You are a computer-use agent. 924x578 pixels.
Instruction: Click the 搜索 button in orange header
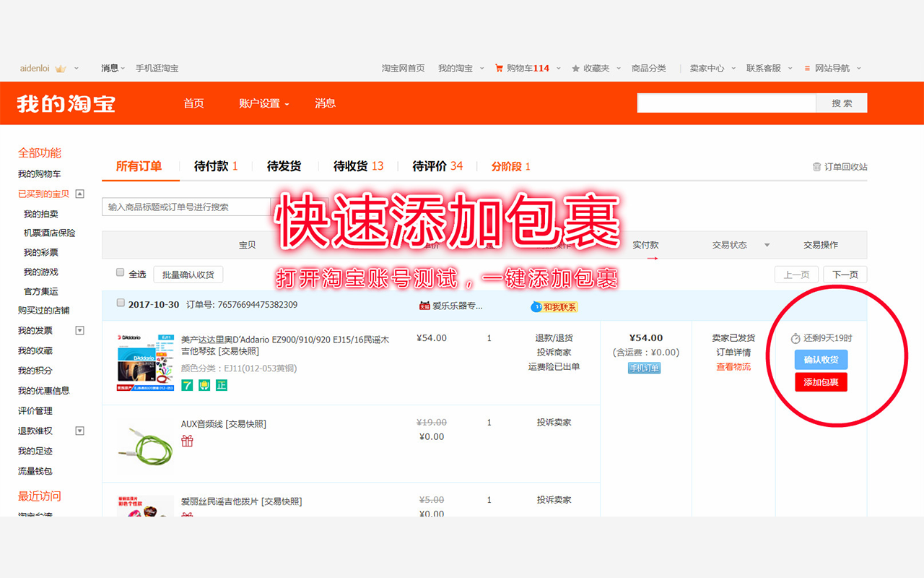842,103
